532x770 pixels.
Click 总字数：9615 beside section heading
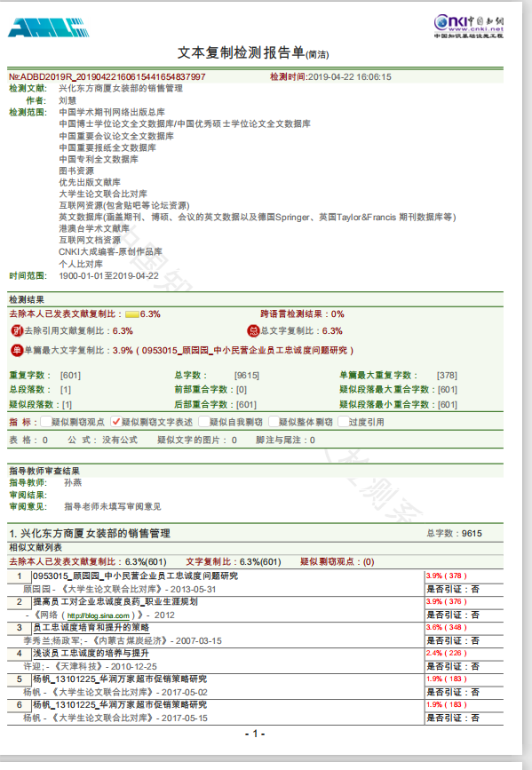(x=455, y=533)
